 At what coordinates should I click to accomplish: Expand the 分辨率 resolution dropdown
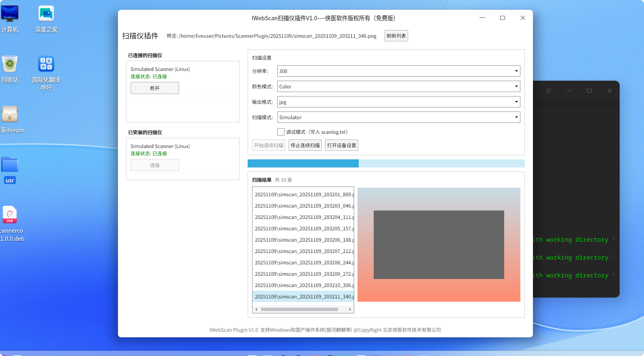click(x=398, y=71)
